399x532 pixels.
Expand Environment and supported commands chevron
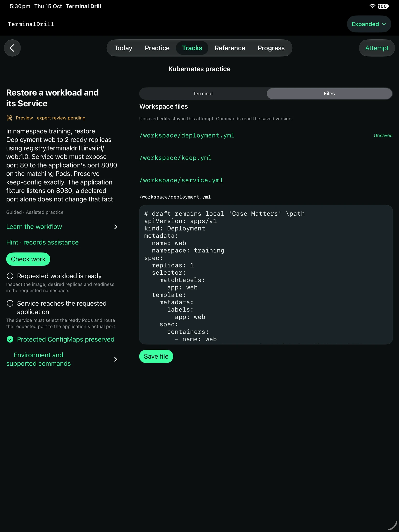(116, 359)
